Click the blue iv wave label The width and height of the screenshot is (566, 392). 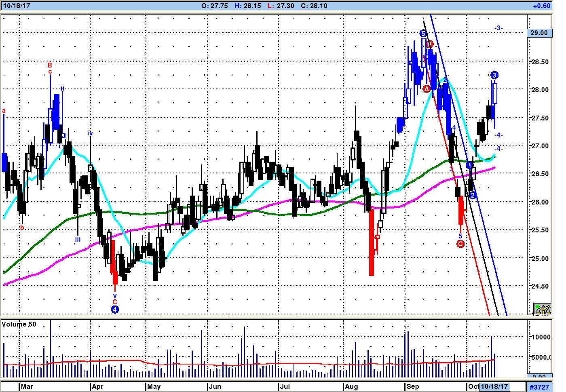click(90, 133)
